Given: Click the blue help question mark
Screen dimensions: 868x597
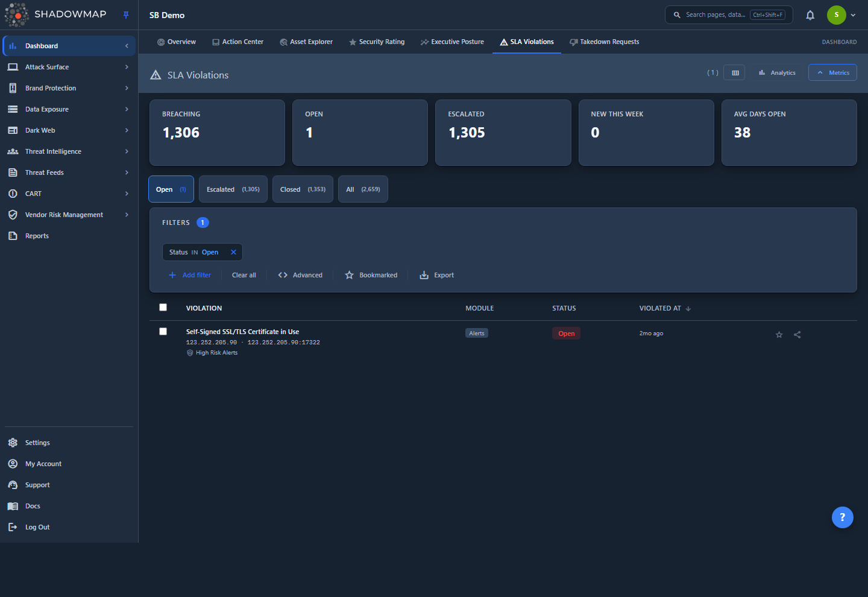Looking at the screenshot, I should click(842, 517).
